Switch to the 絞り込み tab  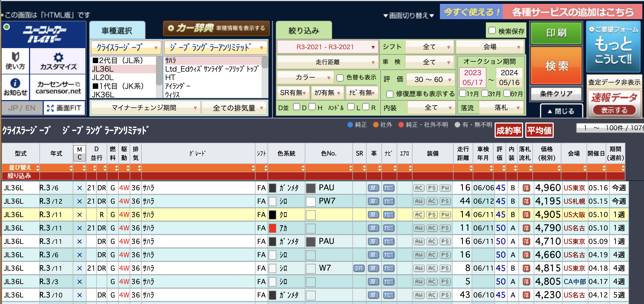click(x=304, y=30)
